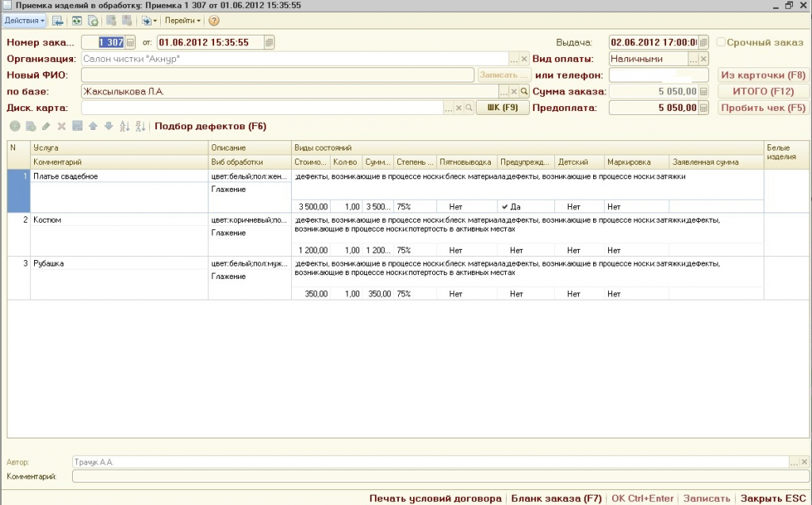Viewport: 812px width, 505px height.
Task: Click the copy-row icon in table toolbar
Action: 31,126
